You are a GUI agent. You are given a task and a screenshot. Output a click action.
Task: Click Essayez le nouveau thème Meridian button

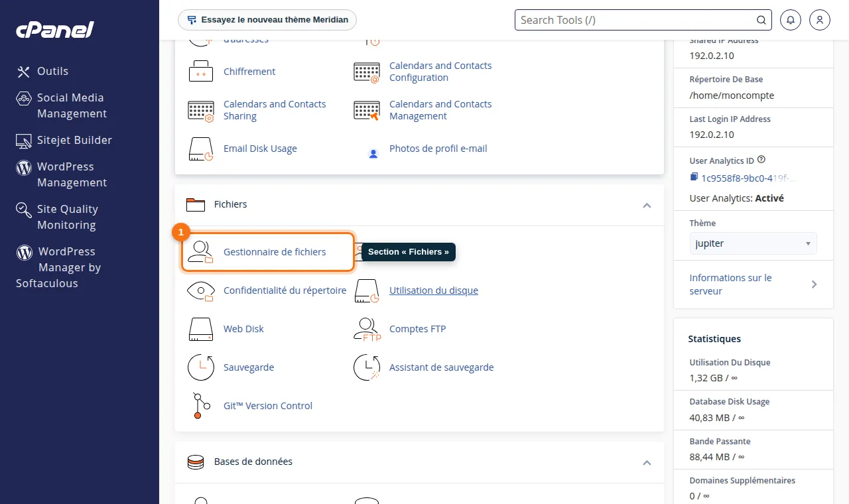pyautogui.click(x=267, y=20)
